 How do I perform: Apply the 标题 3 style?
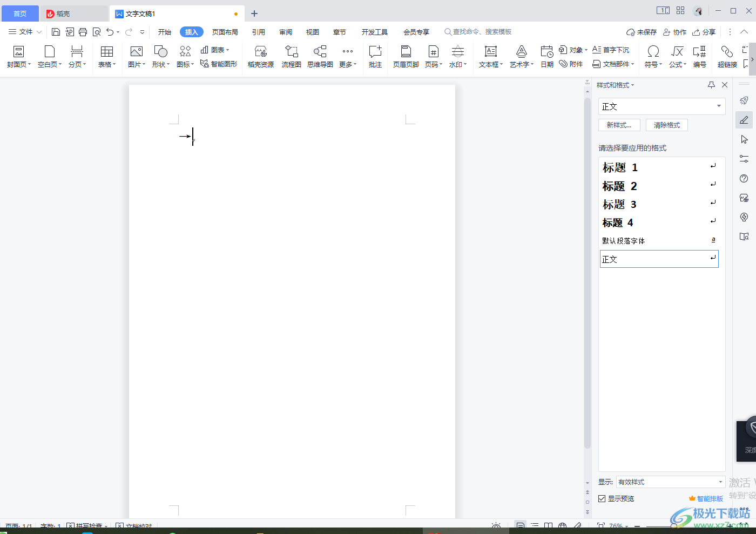[x=659, y=204]
